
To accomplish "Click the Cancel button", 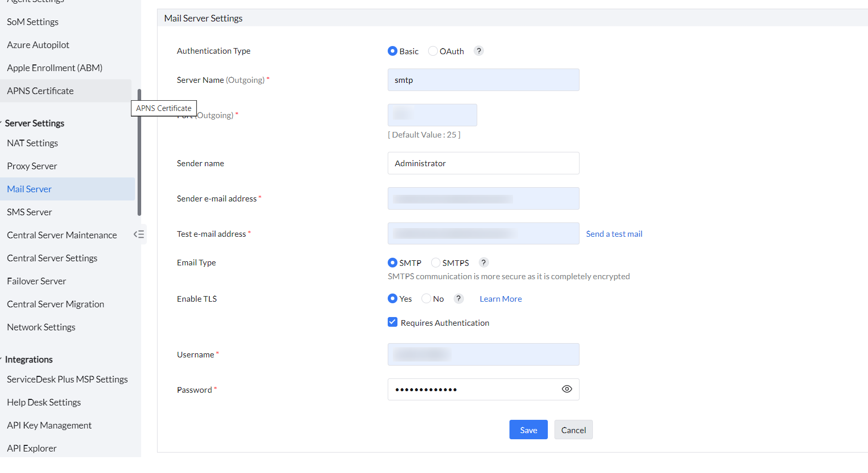I will tap(573, 430).
